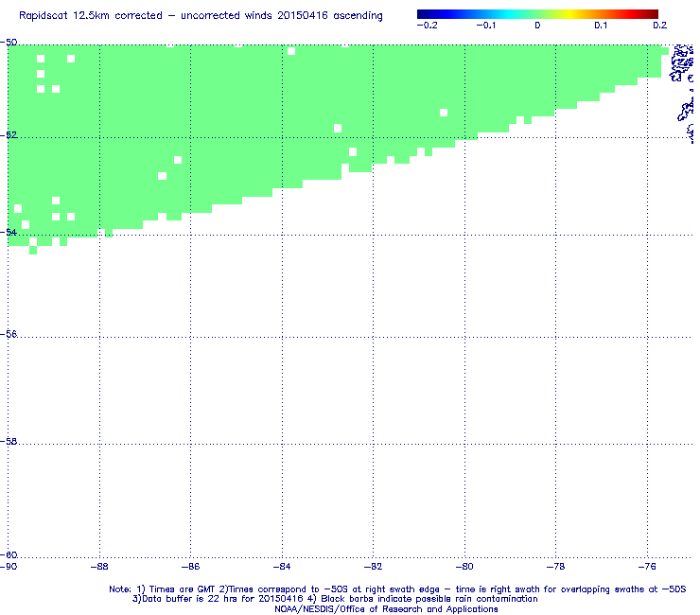Screen dimensions: 700x615
Task: Click the 'NOAA/NESDIS/Office of Research and Applications' credit
Action: click(386, 609)
